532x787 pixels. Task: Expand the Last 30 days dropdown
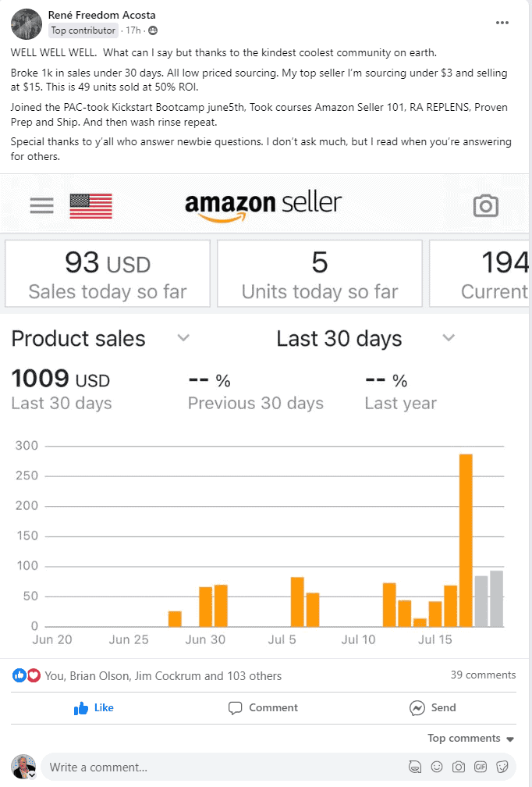point(449,338)
